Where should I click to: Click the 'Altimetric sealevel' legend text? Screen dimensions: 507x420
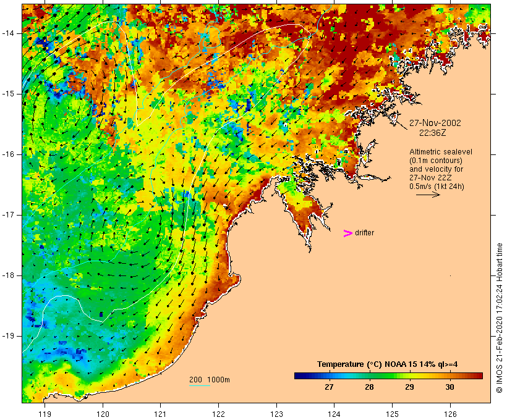pyautogui.click(x=441, y=152)
